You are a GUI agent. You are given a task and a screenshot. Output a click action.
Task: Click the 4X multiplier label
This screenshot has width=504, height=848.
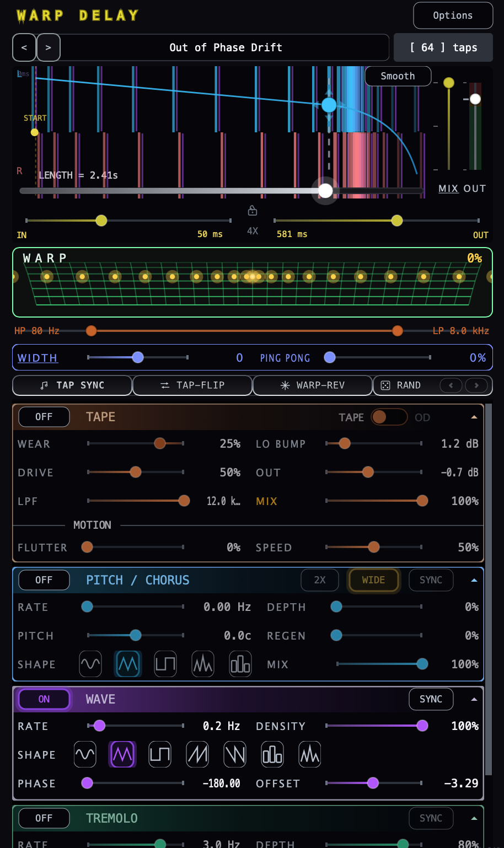pos(253,231)
